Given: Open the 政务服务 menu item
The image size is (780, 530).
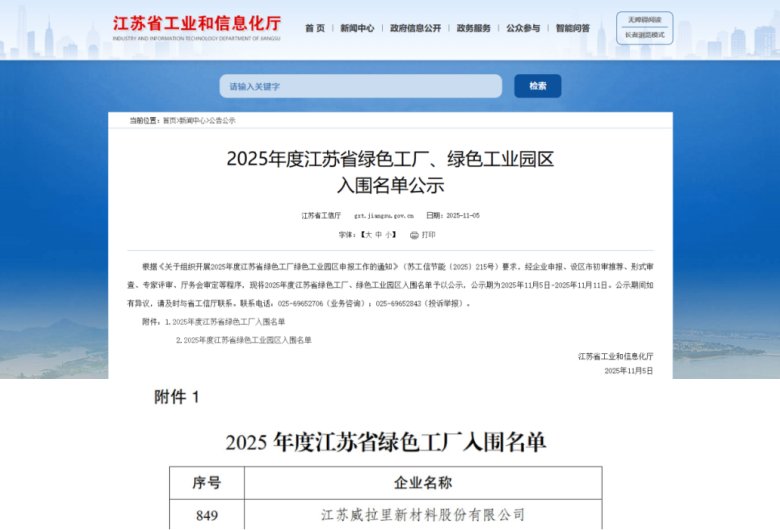Looking at the screenshot, I should click(x=473, y=28).
